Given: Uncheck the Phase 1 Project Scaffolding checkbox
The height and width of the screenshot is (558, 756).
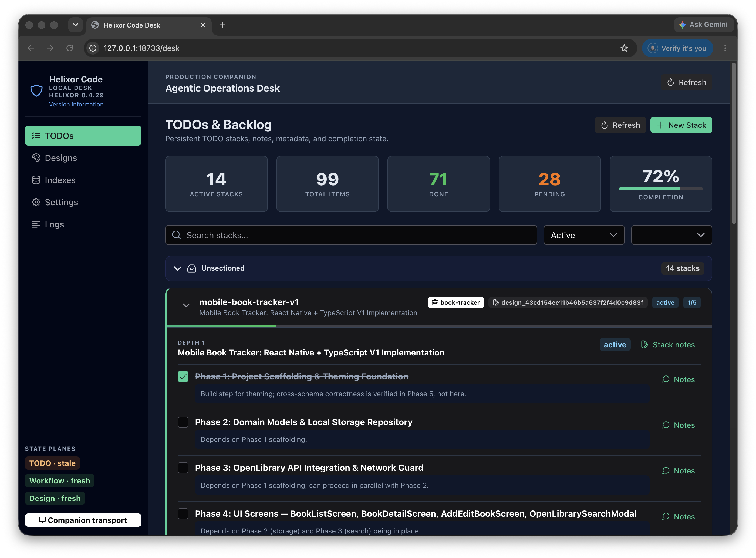Looking at the screenshot, I should tap(183, 377).
